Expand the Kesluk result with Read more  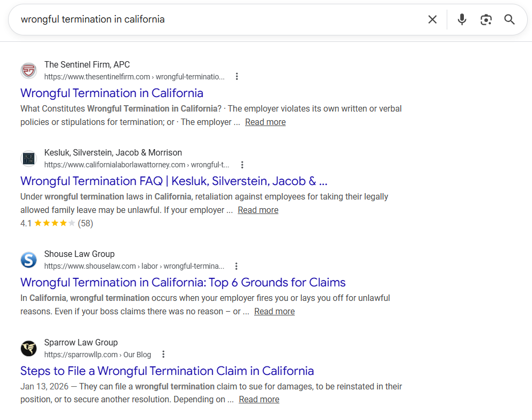tap(258, 210)
